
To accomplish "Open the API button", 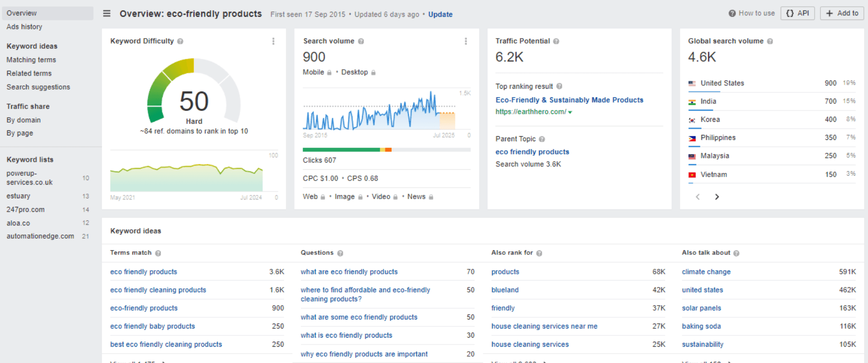I will 797,13.
